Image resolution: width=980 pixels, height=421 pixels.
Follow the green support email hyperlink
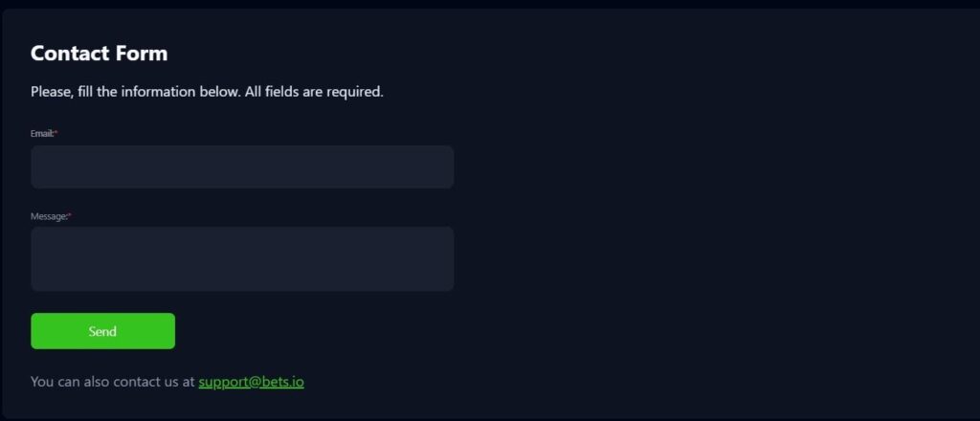point(251,382)
